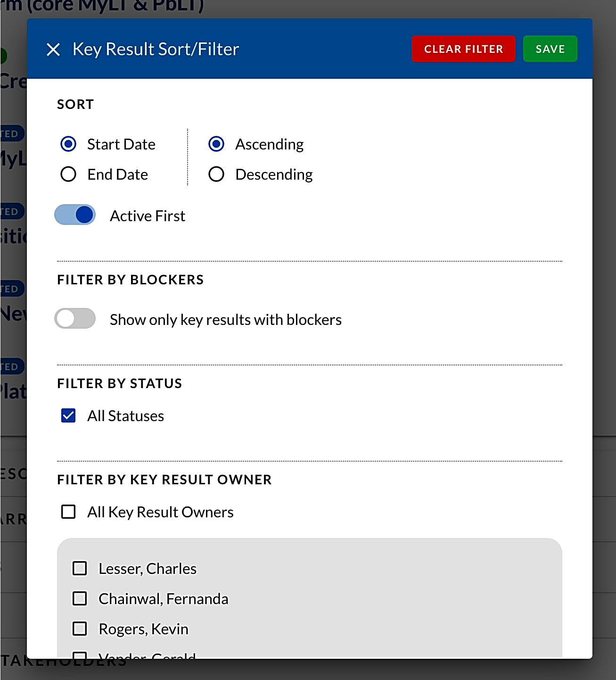The image size is (616, 680).
Task: Choose Ascending sort order
Action: click(216, 144)
